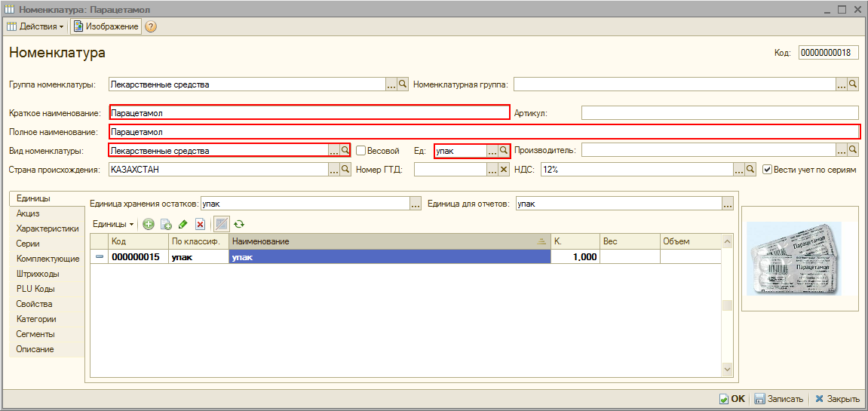Image resolution: width=868 pixels, height=411 pixels.
Task: Open the Характеристики tab
Action: click(47, 229)
